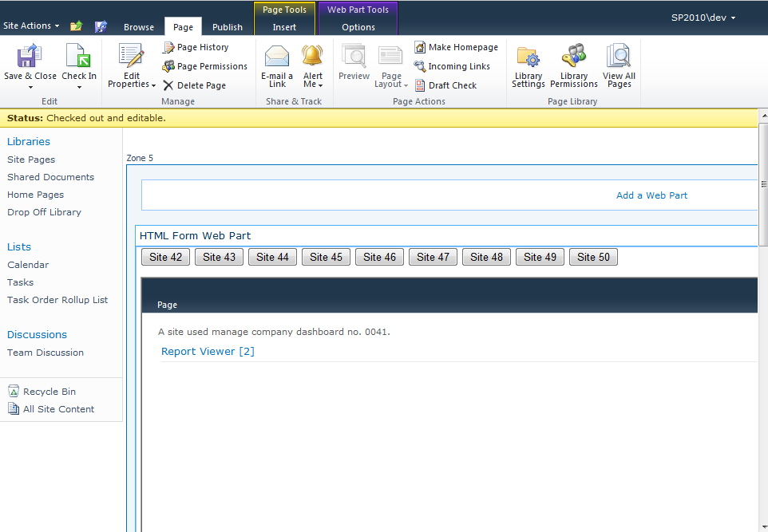Expand the Alert Me dropdown arrow

point(320,85)
